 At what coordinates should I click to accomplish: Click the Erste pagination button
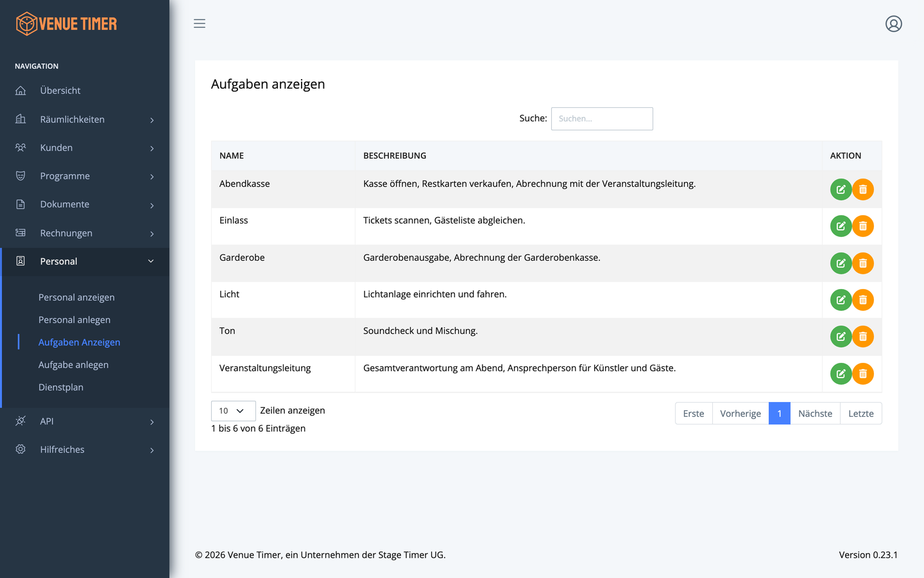pos(694,414)
